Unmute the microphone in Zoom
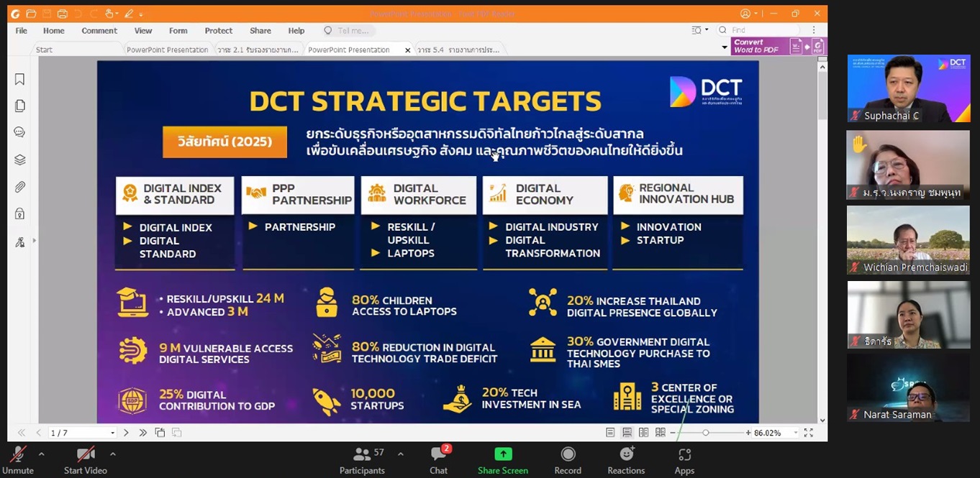Viewport: 980px width, 478px height. [18, 459]
